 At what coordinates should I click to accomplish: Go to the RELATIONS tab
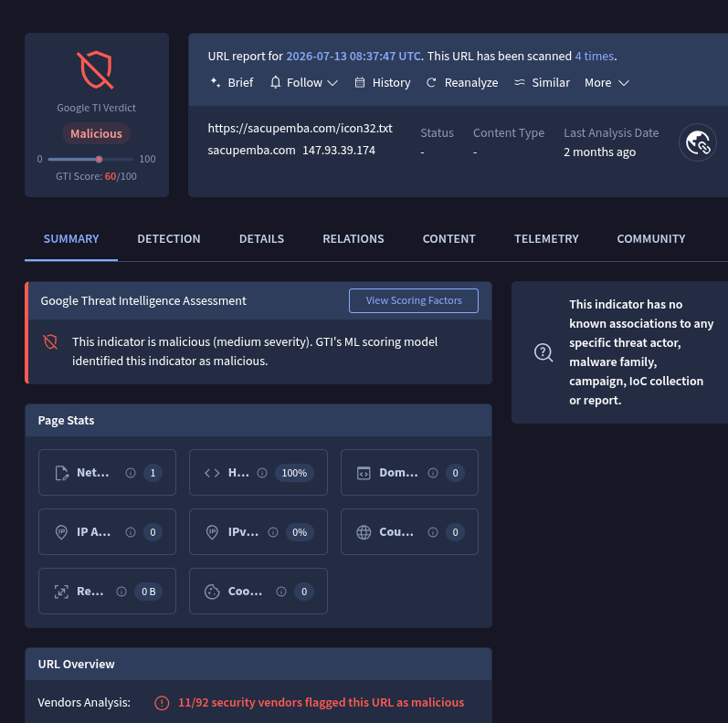pos(353,239)
